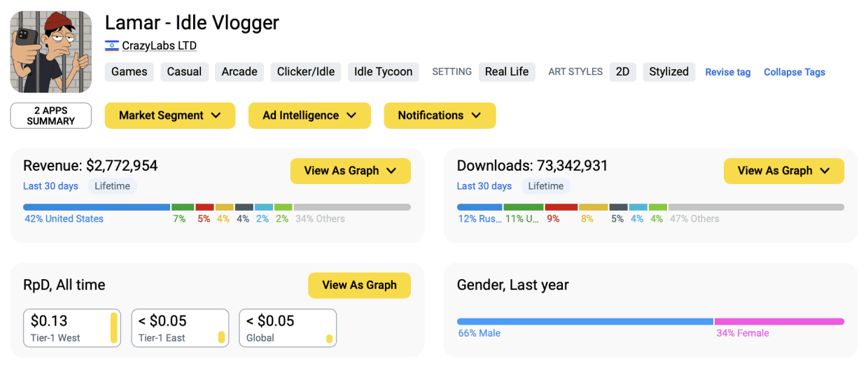Click the pink Female gender bar segment
Image resolution: width=868 pixels, height=373 pixels.
coord(778,322)
